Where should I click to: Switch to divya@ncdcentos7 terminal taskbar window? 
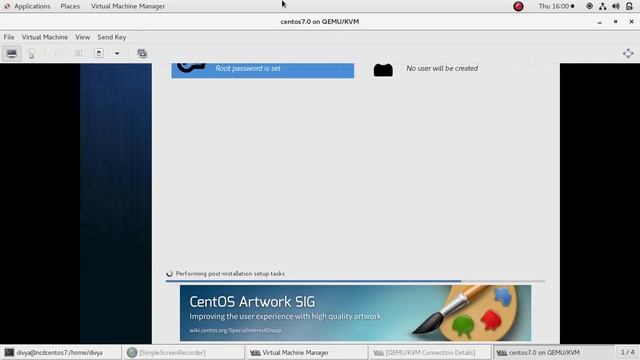(x=60, y=353)
